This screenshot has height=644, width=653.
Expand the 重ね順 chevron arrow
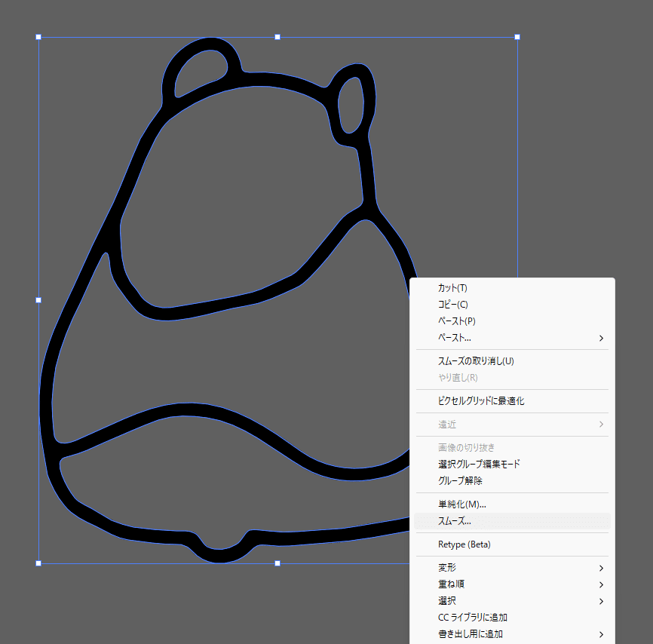[x=601, y=585]
